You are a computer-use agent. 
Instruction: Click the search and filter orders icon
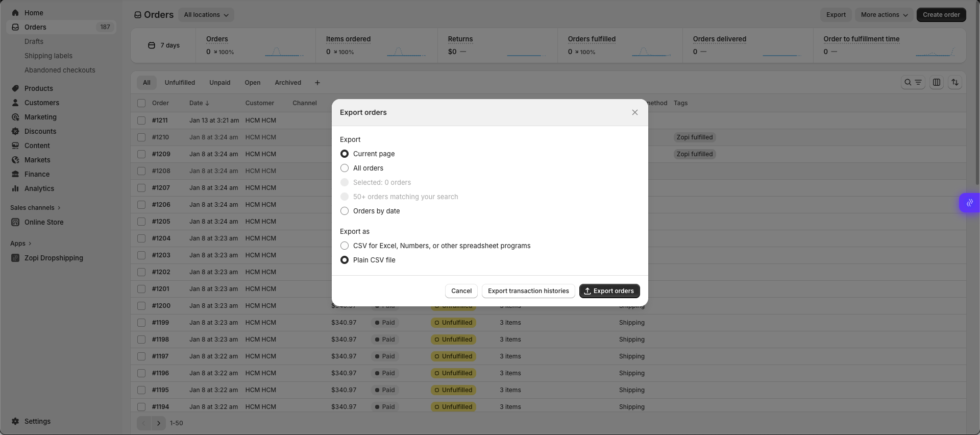[912, 82]
